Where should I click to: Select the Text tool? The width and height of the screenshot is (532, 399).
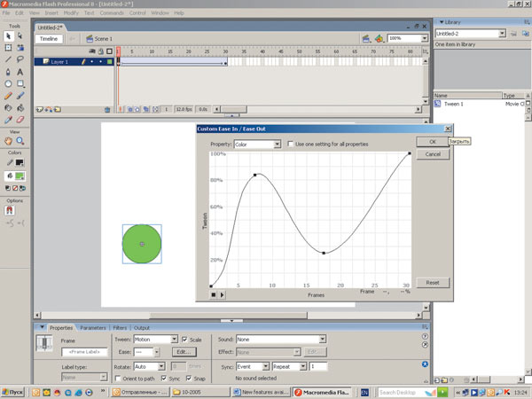[x=20, y=72]
